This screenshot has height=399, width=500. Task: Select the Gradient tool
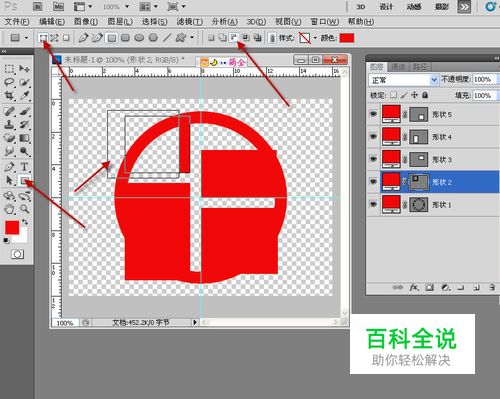(24, 138)
